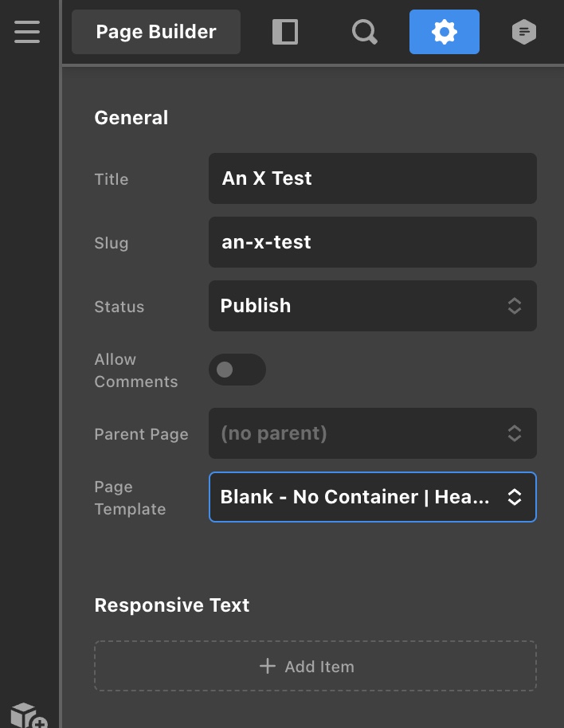This screenshot has height=728, width=564.
Task: Open the Parent Page dropdown
Action: [x=373, y=433]
